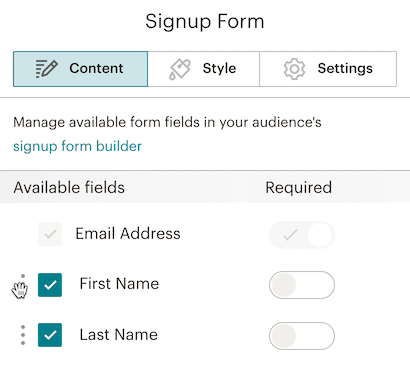Click the First Name field label

coord(119,284)
